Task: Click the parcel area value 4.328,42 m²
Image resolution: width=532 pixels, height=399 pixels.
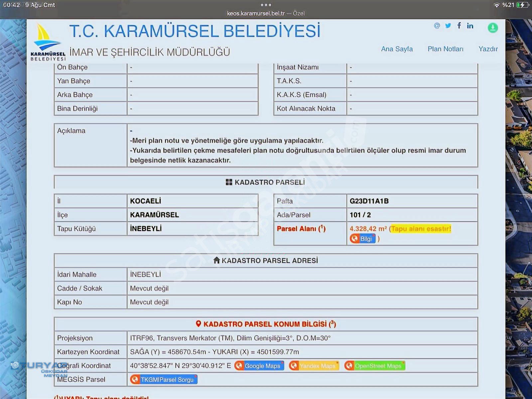Action: [x=368, y=229]
